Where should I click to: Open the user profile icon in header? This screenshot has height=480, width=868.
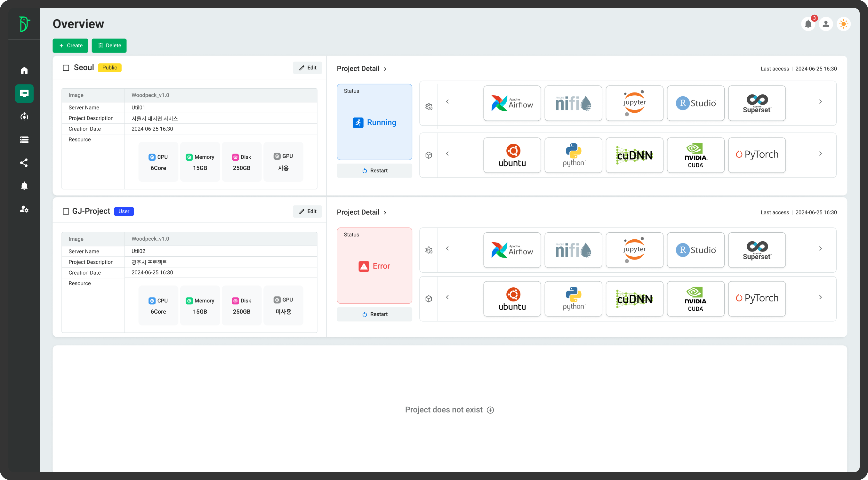click(x=826, y=24)
